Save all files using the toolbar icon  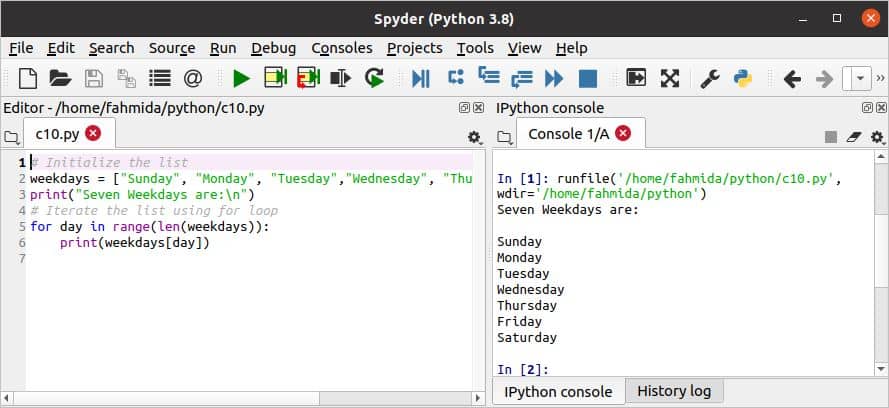(126, 78)
